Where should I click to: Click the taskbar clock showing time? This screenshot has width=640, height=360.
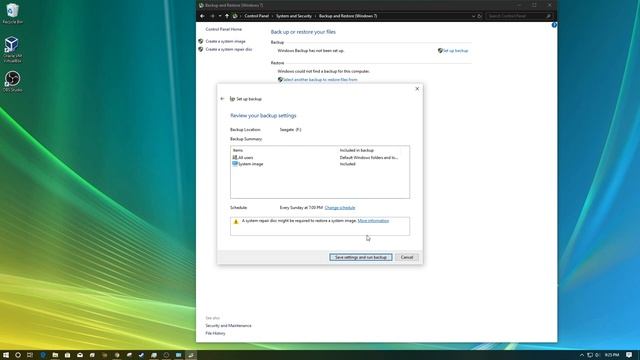tap(612, 355)
